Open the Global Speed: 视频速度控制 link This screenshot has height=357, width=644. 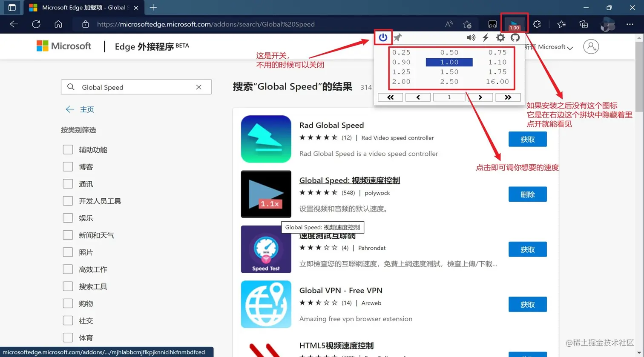(x=349, y=180)
